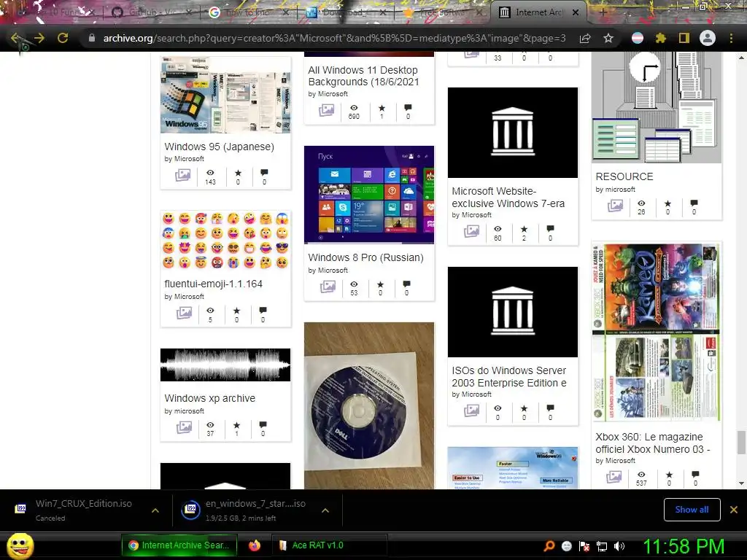
Task: Click image type icon for fluentui-emoji item
Action: [x=184, y=313]
